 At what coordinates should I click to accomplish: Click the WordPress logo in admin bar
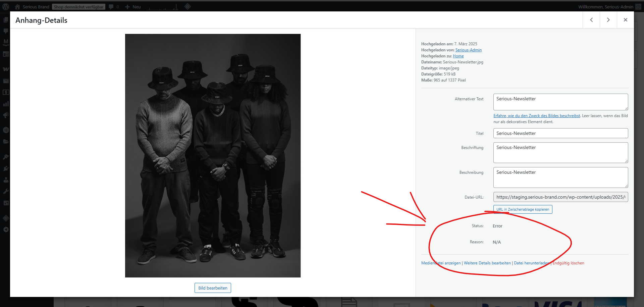point(6,7)
